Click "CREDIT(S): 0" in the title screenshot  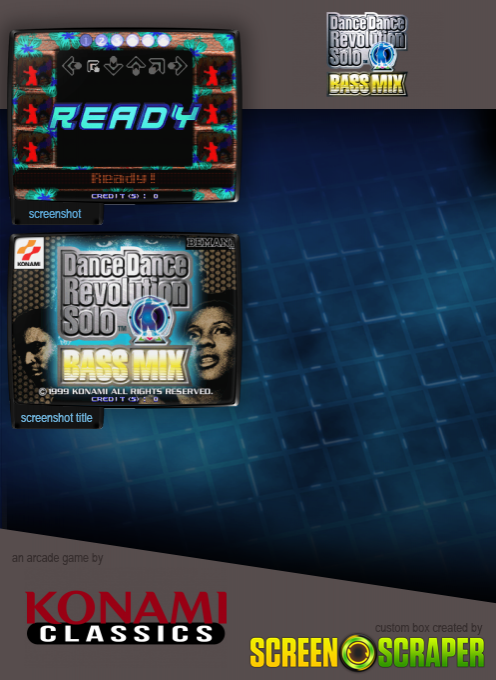click(x=125, y=399)
